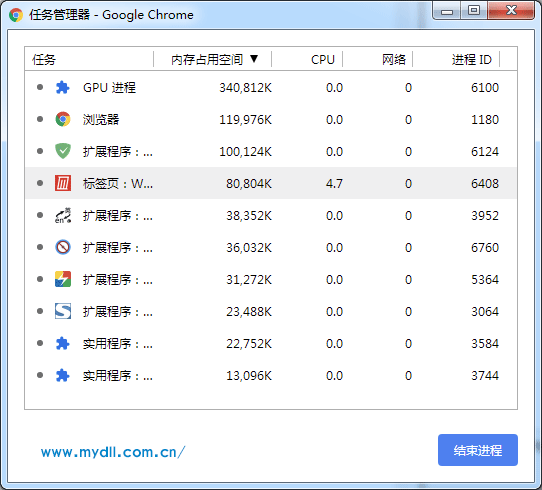Click memory value 13,096K

pos(249,376)
